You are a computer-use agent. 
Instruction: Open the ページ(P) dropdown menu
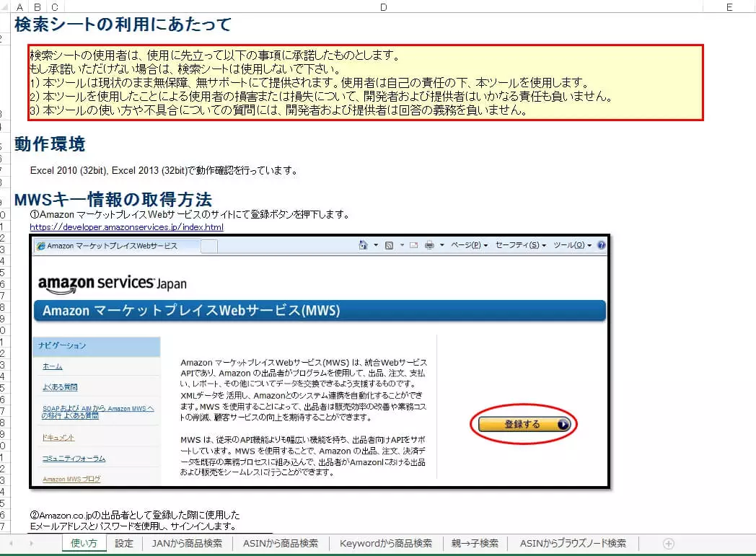[465, 244]
